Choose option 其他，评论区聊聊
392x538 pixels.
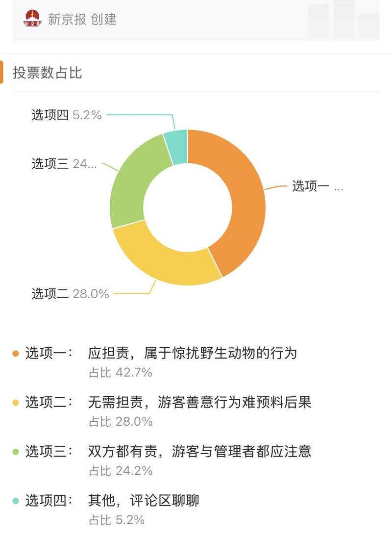click(x=144, y=501)
